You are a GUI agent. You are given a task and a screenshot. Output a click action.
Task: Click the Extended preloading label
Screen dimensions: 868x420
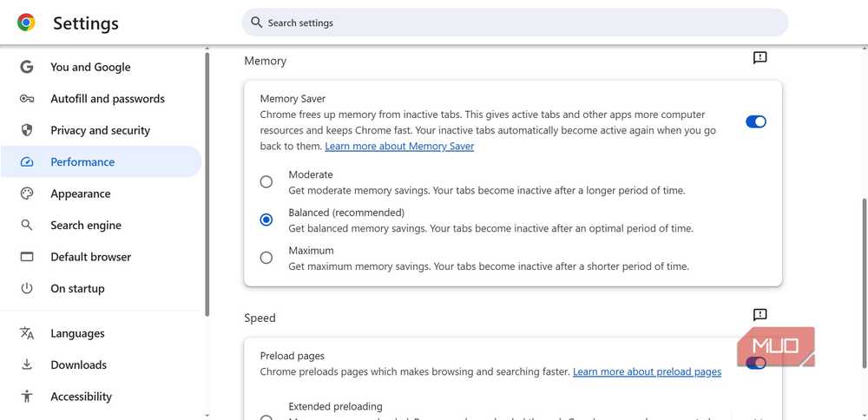(x=335, y=406)
